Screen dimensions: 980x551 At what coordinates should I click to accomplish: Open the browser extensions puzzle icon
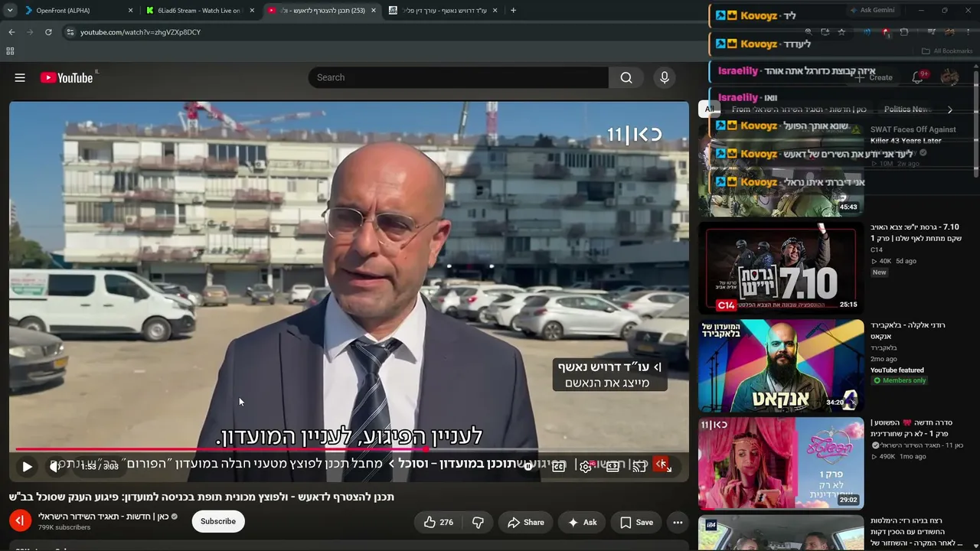[x=903, y=32]
